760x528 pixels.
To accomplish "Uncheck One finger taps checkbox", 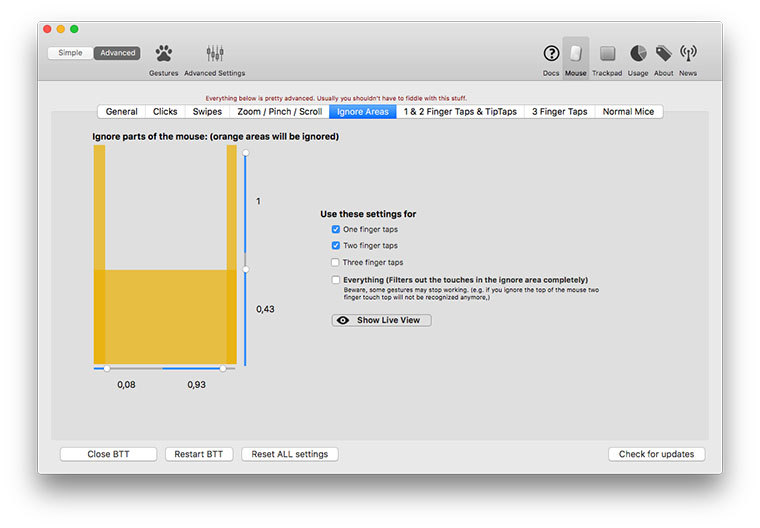I will pyautogui.click(x=336, y=230).
